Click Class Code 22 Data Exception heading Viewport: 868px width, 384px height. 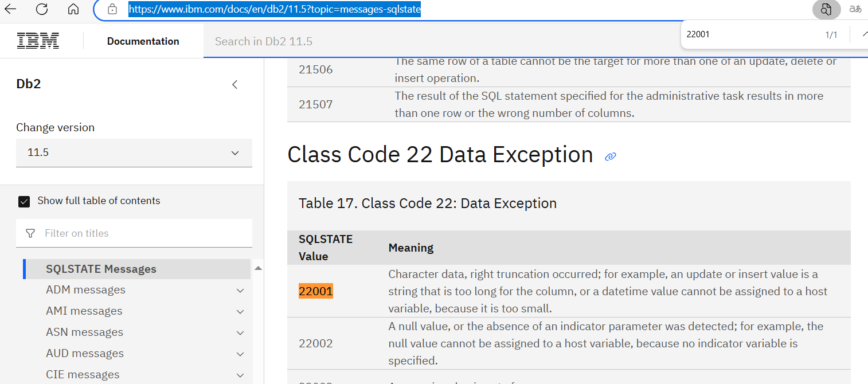point(440,155)
